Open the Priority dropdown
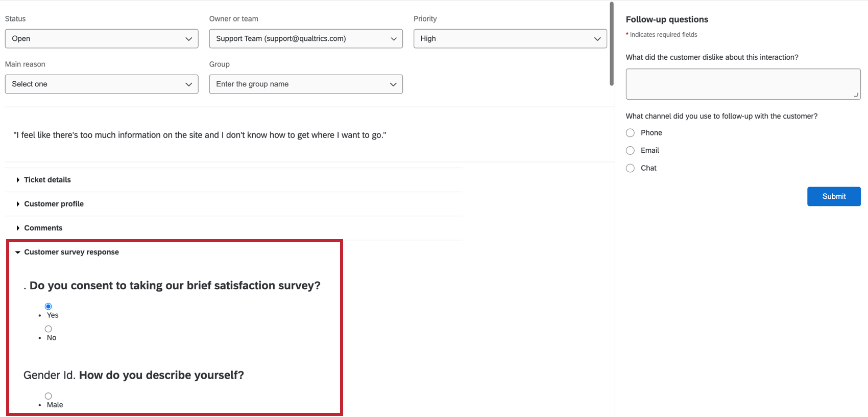Viewport: 868px width, 417px height. coord(510,39)
